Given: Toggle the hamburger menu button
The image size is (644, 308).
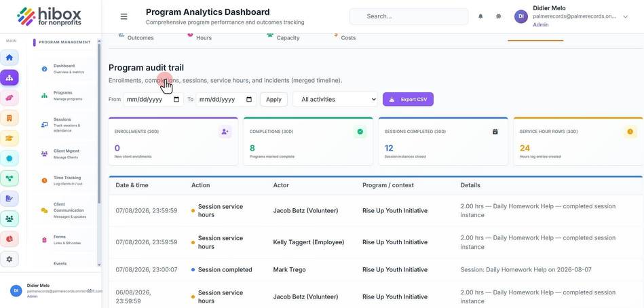Looking at the screenshot, I should tap(124, 16).
